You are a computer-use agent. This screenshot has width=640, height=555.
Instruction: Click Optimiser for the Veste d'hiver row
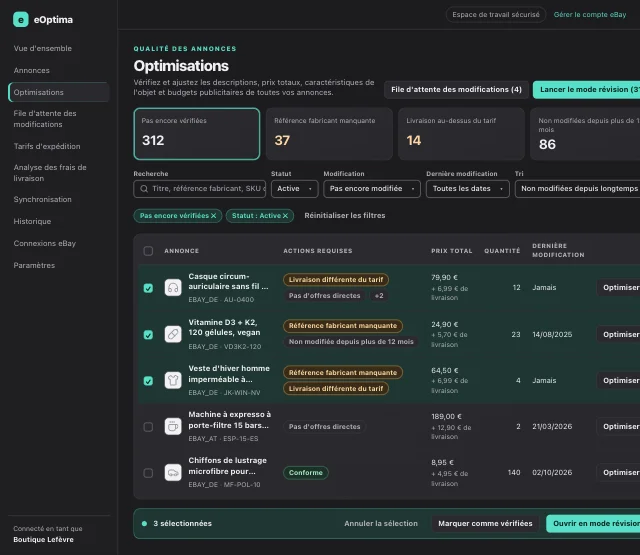(618, 380)
